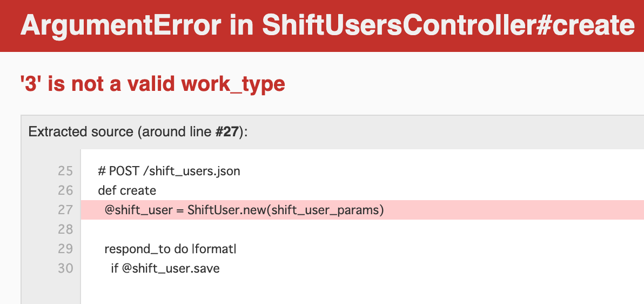The height and width of the screenshot is (304, 644).
Task: Click the '# POST /shift_users.json' comment line
Action: pos(169,171)
